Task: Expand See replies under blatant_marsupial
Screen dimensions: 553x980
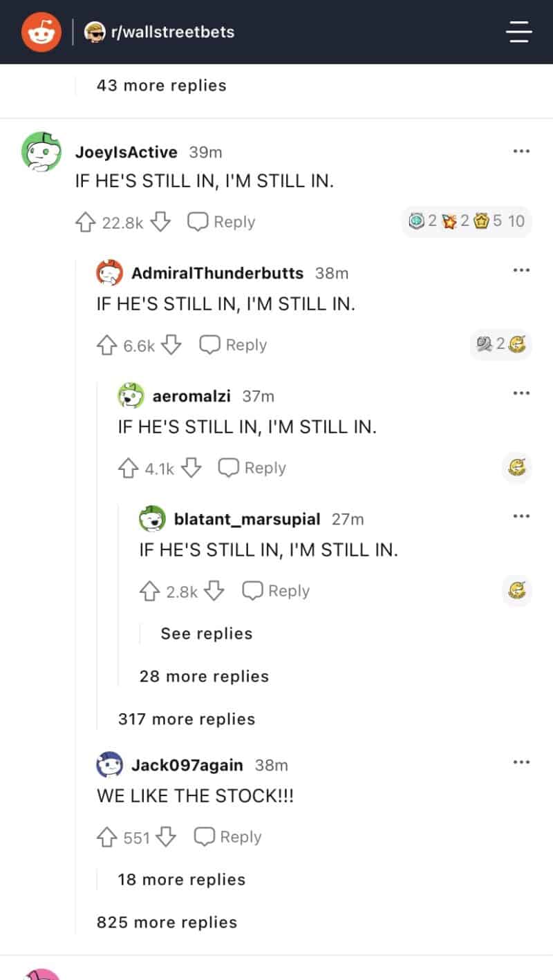Action: tap(206, 634)
